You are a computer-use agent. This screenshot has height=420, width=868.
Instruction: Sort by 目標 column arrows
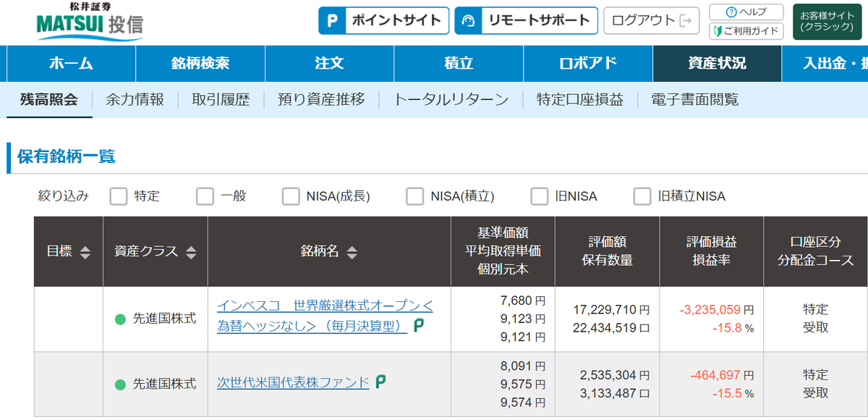click(85, 252)
